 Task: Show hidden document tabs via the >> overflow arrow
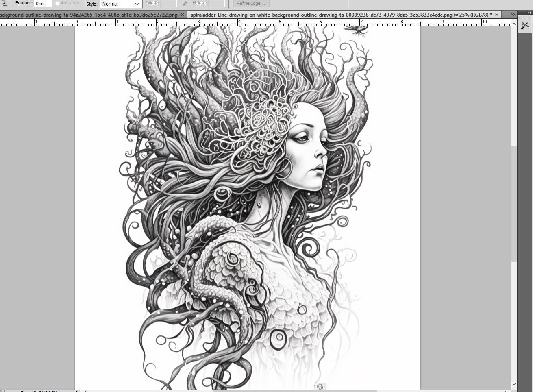click(x=512, y=15)
